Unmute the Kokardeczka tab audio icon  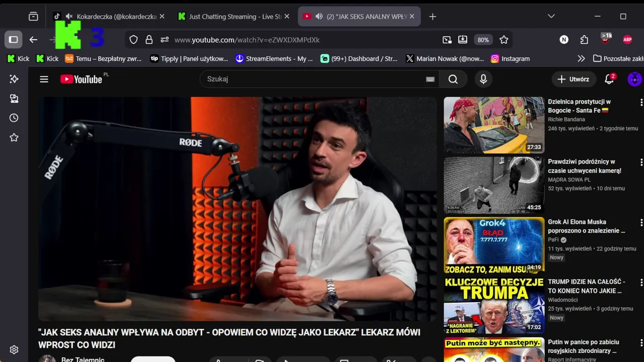[69, 17]
